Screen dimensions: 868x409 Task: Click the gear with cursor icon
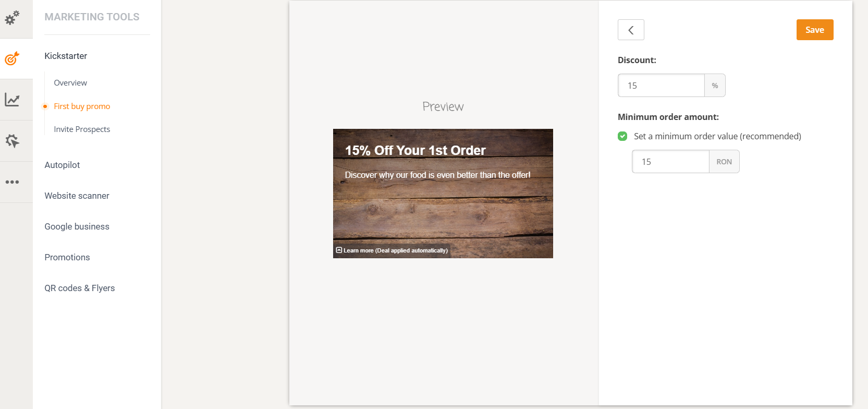pyautogui.click(x=12, y=141)
